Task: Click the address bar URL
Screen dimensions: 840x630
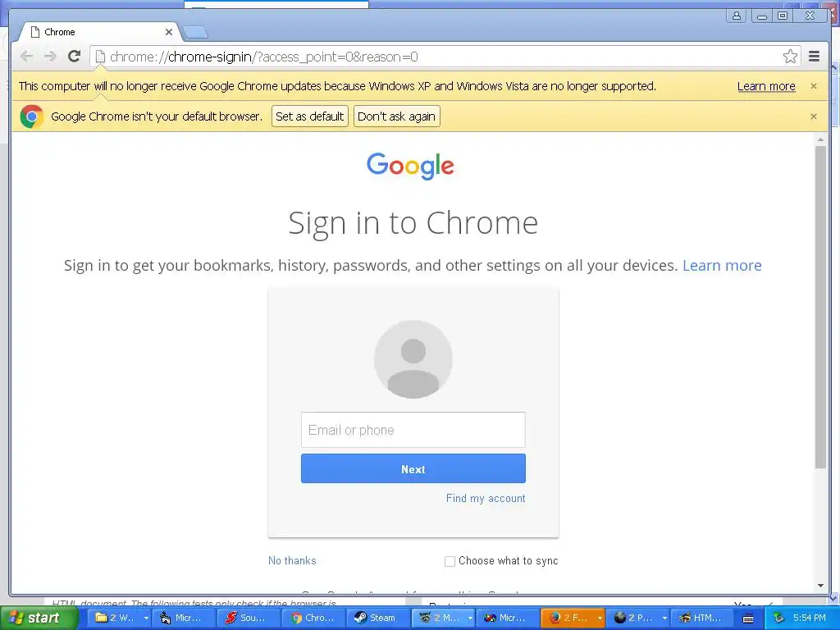Action: pos(263,57)
